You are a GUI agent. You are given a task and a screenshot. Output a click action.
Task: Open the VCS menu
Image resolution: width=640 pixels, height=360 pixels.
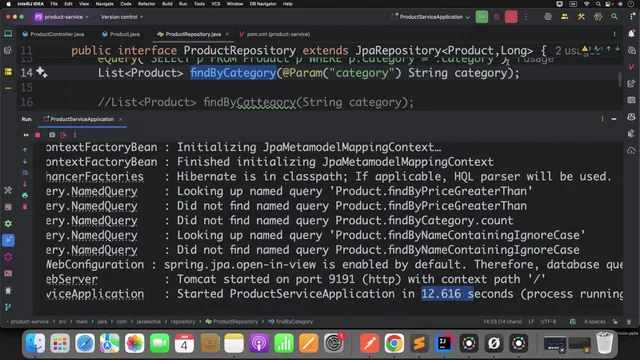tap(216, 4)
